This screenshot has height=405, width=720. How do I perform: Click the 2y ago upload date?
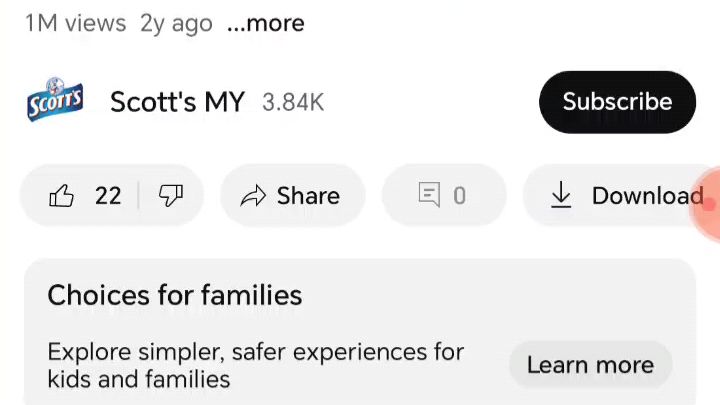176,24
